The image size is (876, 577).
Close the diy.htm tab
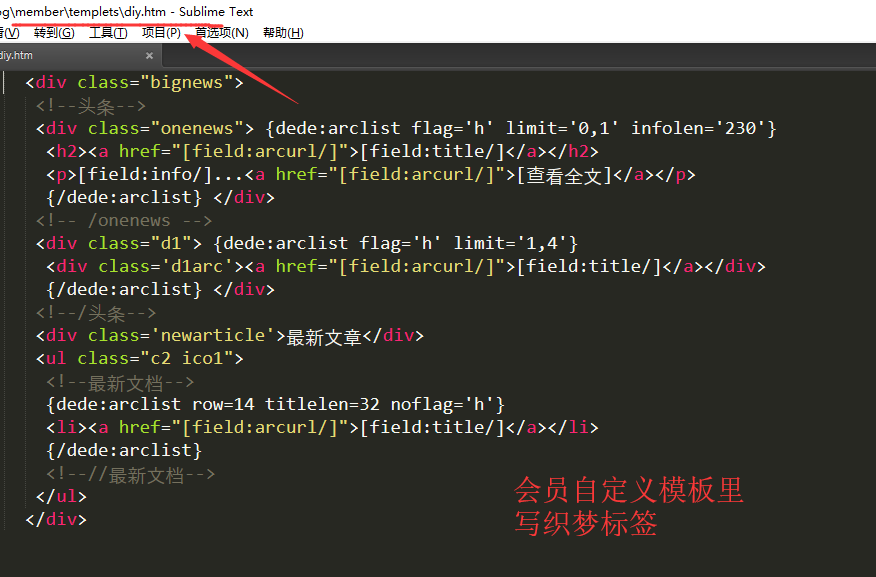pos(149,56)
